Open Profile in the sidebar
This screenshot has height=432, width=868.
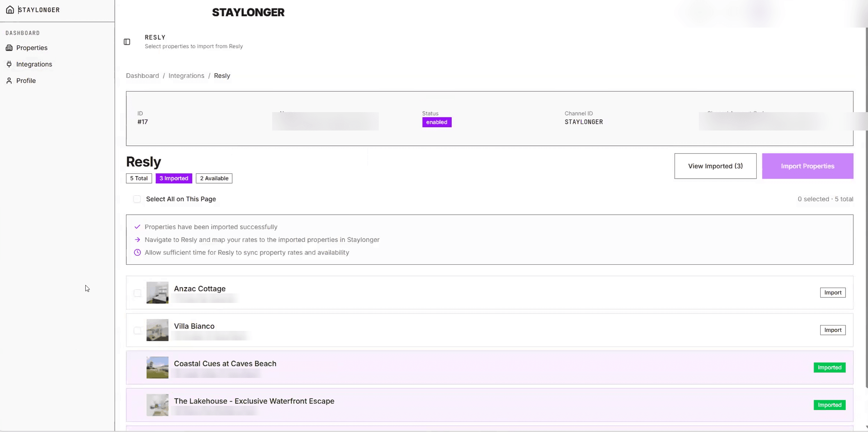pyautogui.click(x=26, y=81)
